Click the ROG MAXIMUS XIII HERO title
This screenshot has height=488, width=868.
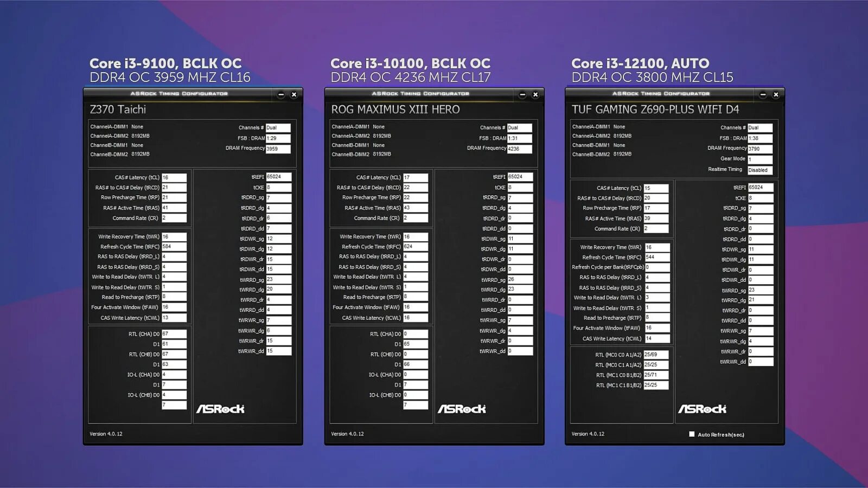point(395,110)
